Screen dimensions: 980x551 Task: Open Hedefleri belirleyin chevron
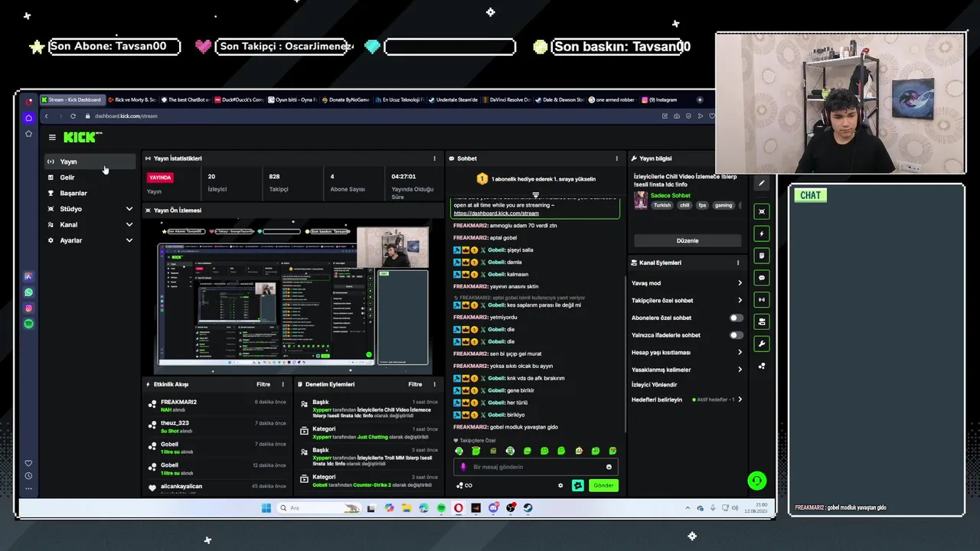(x=740, y=399)
